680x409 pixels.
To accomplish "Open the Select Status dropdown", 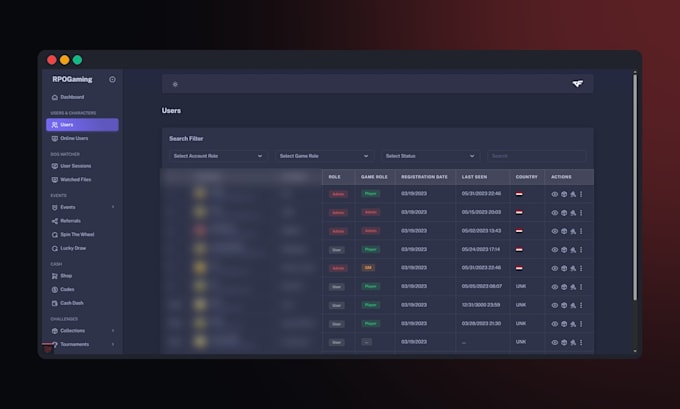I will 430,156.
